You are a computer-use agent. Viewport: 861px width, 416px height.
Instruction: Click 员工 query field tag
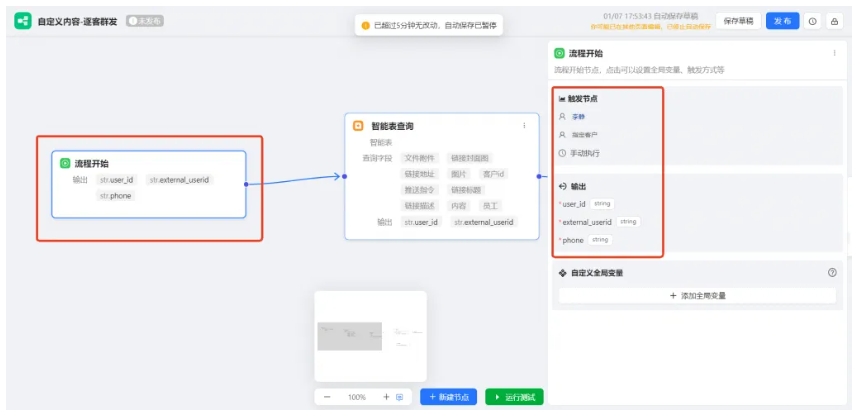(x=489, y=206)
